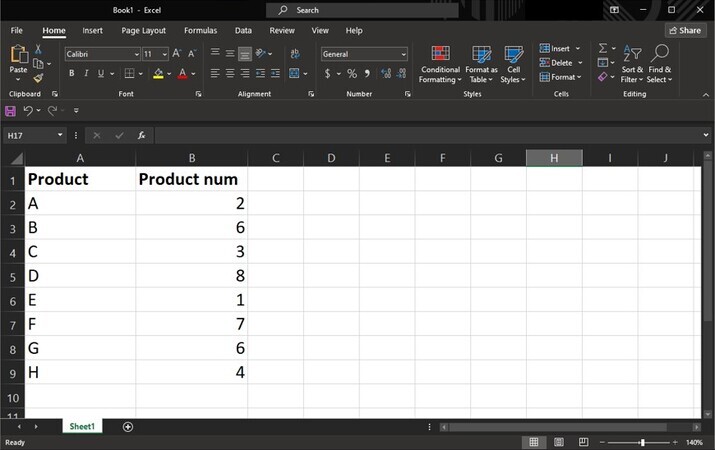
Task: Open Sort & Filter
Action: coord(632,65)
